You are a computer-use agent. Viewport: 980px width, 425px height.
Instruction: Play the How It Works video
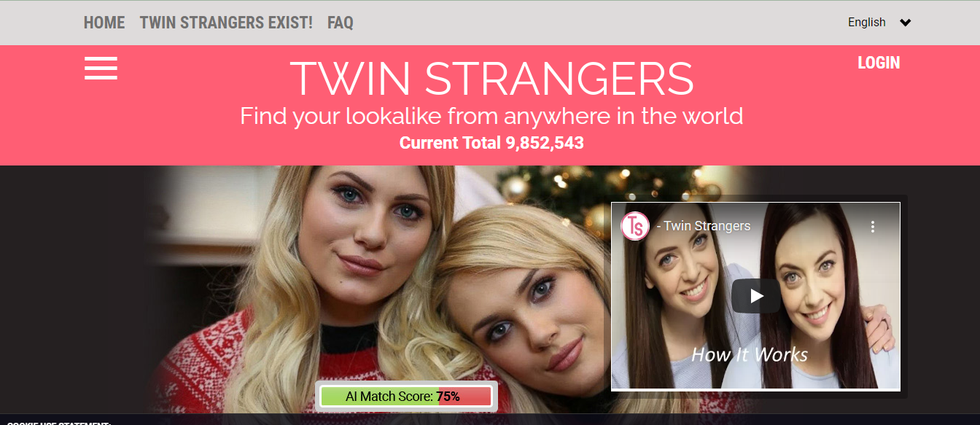pos(755,296)
